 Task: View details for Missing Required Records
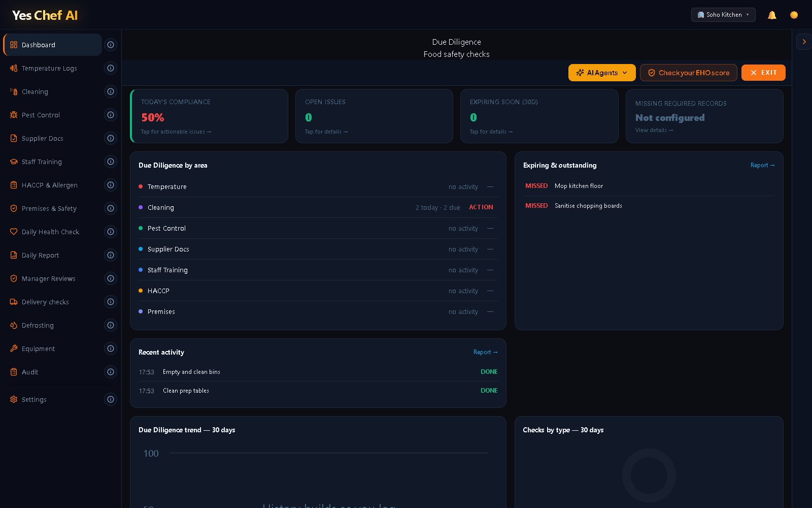(654, 130)
